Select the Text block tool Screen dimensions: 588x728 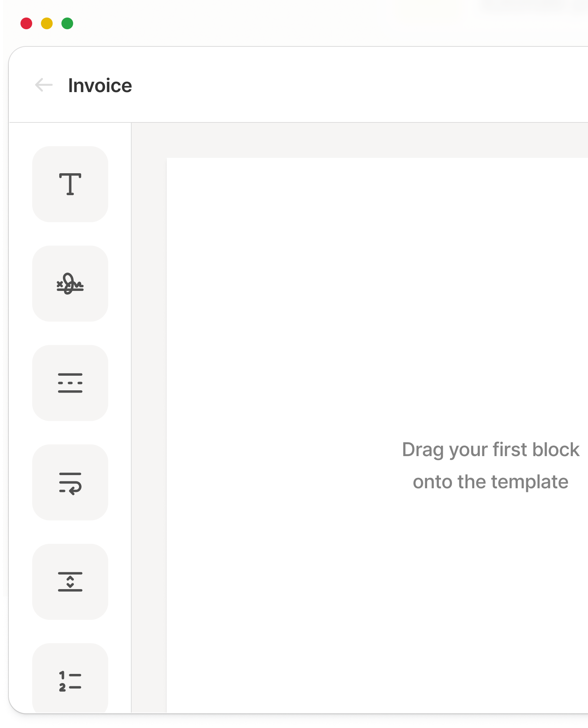coord(70,184)
